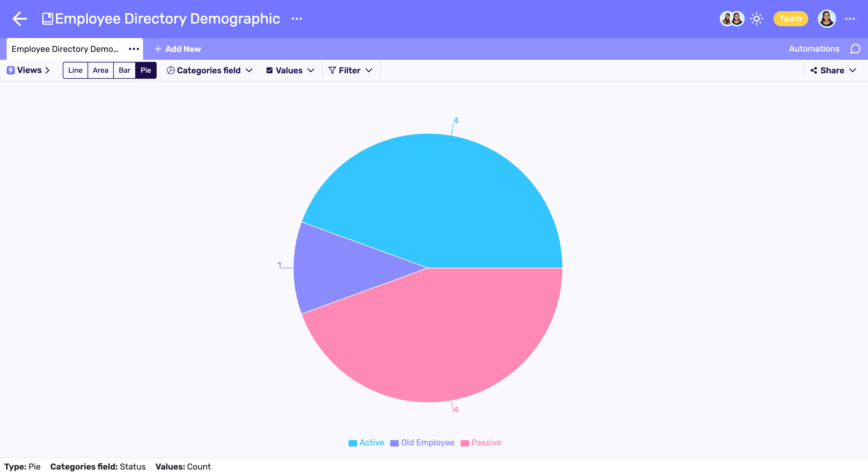The height and width of the screenshot is (475, 868).
Task: Select the Bar chart view icon
Action: (123, 70)
